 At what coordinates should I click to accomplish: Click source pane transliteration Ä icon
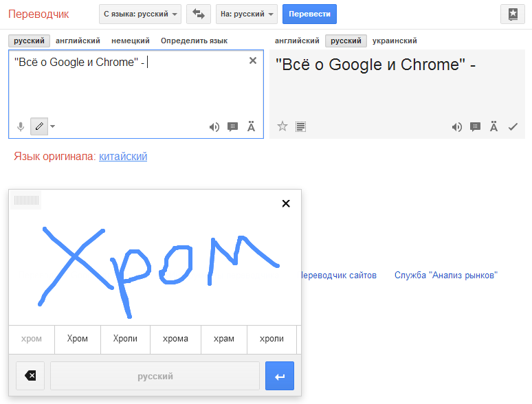(x=251, y=126)
